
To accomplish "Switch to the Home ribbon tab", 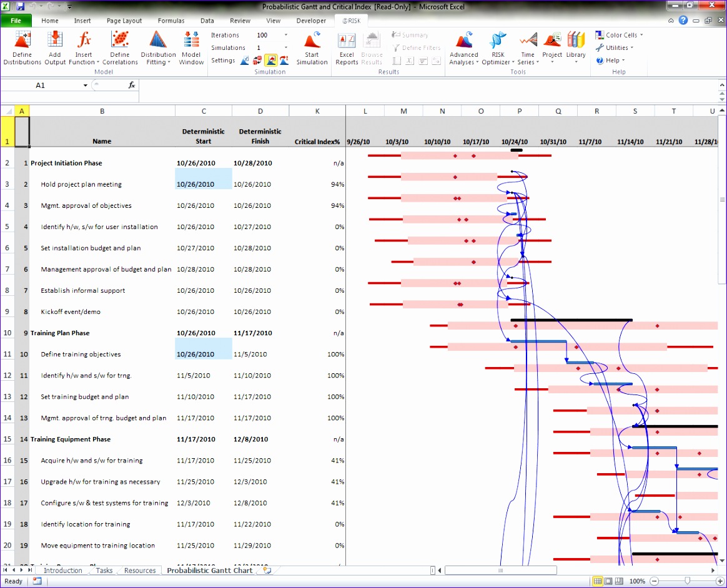I will [49, 21].
